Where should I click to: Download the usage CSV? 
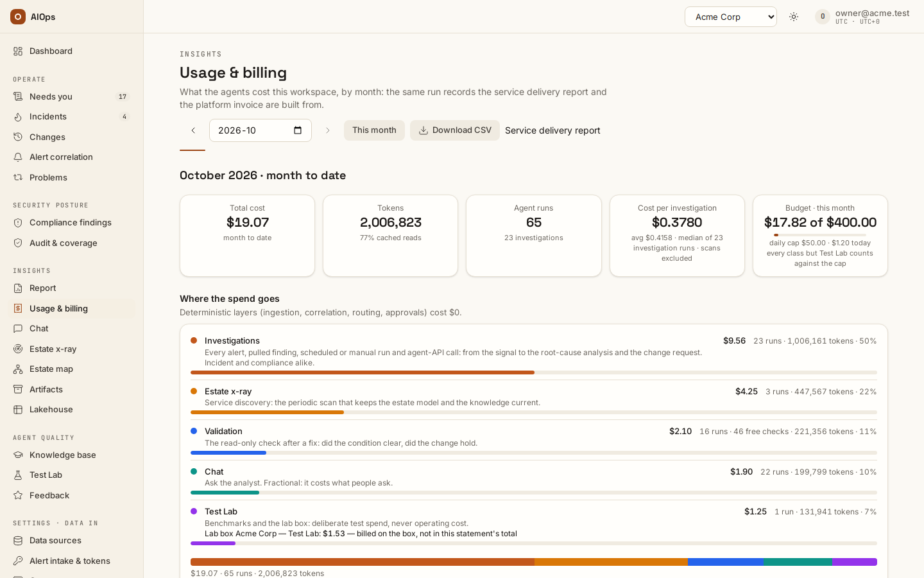pyautogui.click(x=455, y=130)
